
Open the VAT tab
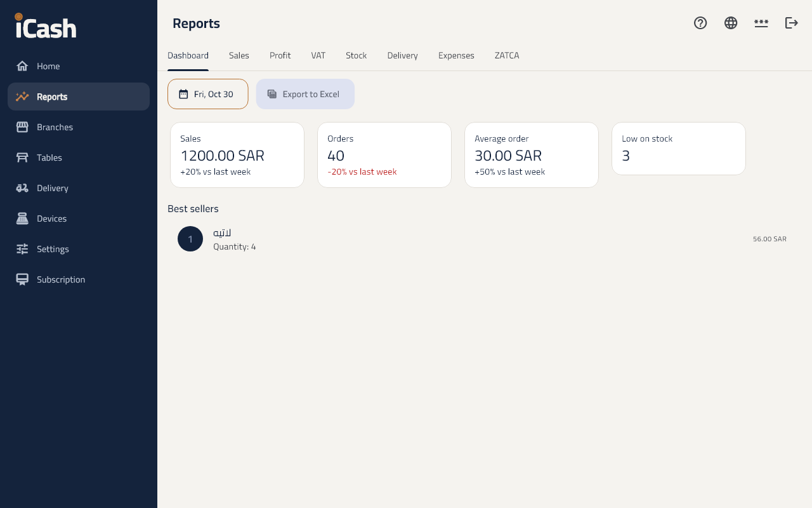pyautogui.click(x=318, y=55)
